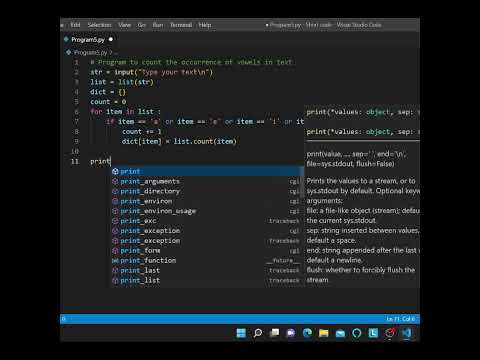Screen dimensions: 480x360
Task: Open the View menu
Action: (x=124, y=25)
